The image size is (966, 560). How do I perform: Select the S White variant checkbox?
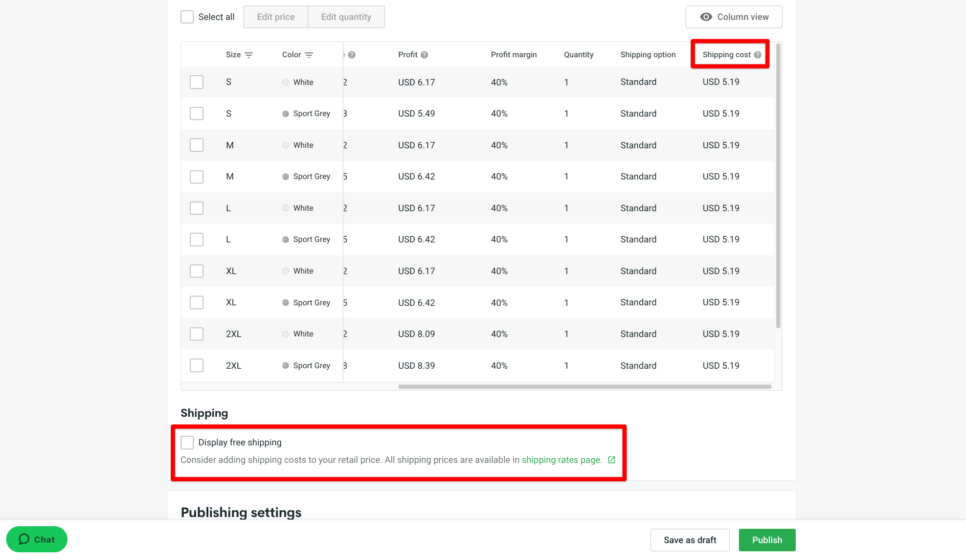click(x=196, y=82)
